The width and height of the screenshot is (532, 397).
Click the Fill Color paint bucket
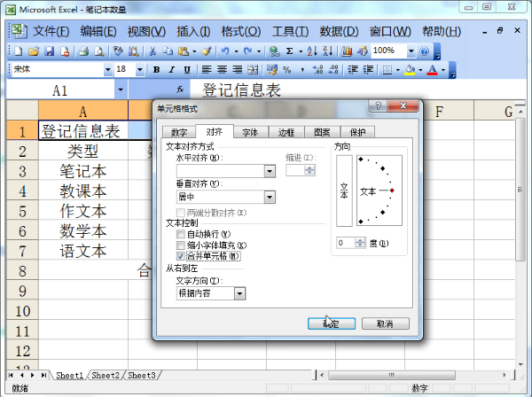[410, 69]
